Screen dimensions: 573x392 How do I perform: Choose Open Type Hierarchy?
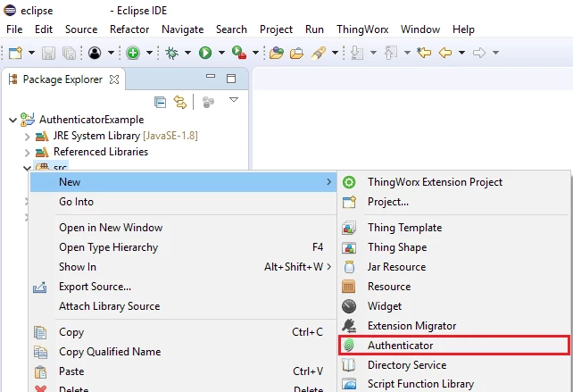(x=183, y=247)
